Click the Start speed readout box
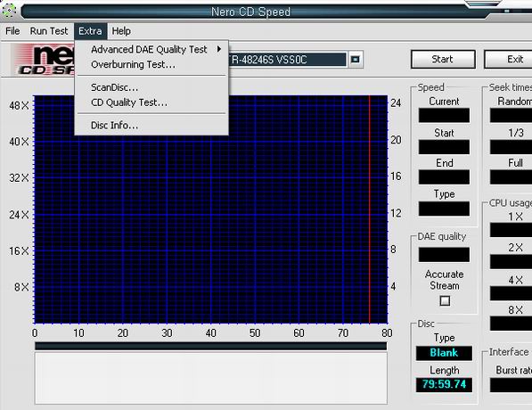 444,147
